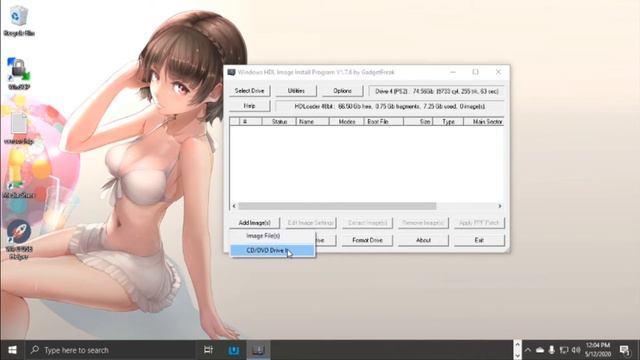Click the image list scroll left arrow

pos(234,206)
